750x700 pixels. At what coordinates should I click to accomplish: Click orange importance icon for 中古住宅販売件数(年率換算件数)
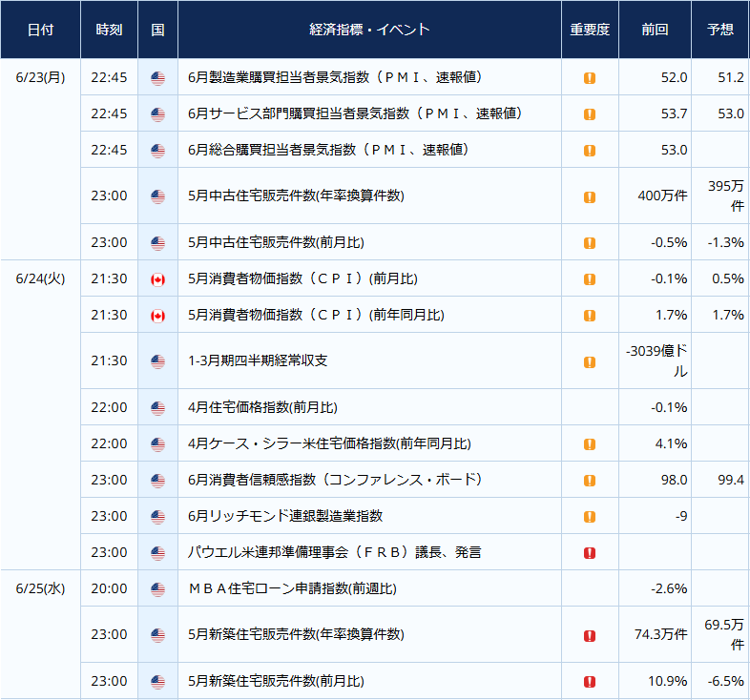pyautogui.click(x=590, y=197)
